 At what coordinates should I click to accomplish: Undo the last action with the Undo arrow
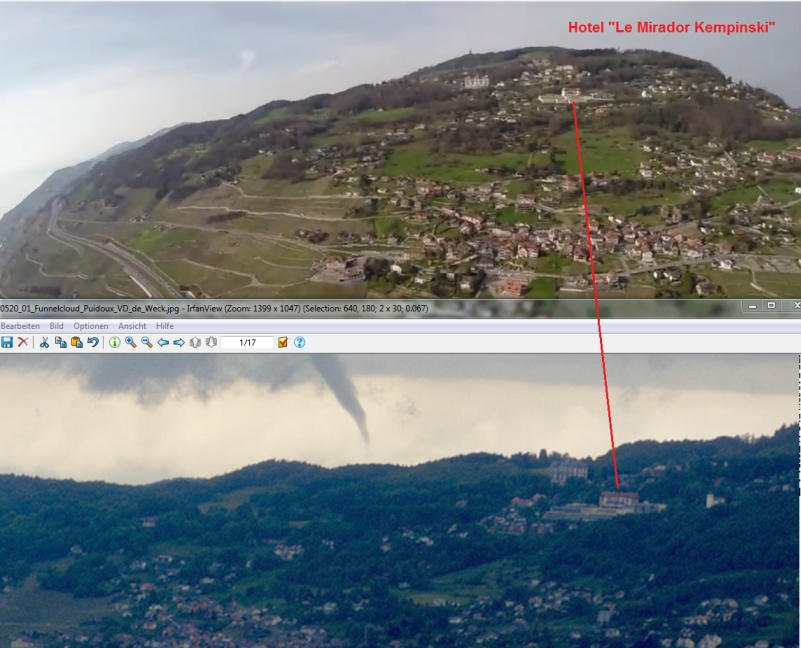coord(93,342)
